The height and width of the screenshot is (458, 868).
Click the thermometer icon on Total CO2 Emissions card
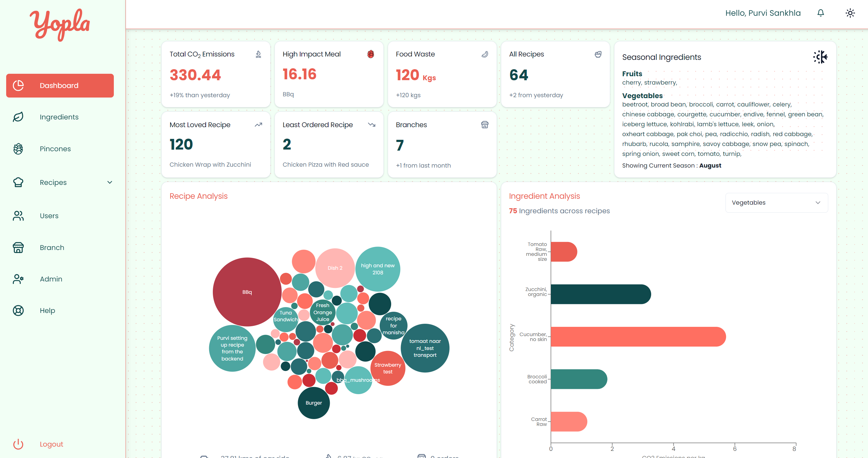[258, 54]
